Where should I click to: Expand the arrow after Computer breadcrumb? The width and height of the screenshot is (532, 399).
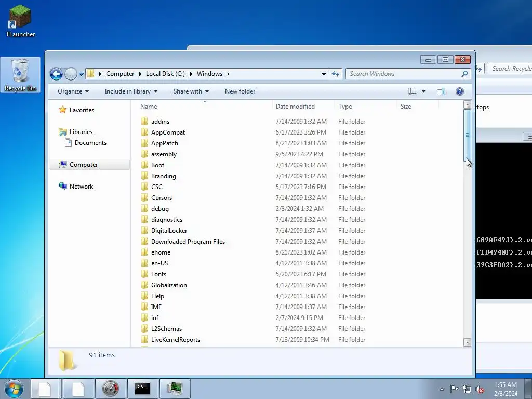point(140,74)
